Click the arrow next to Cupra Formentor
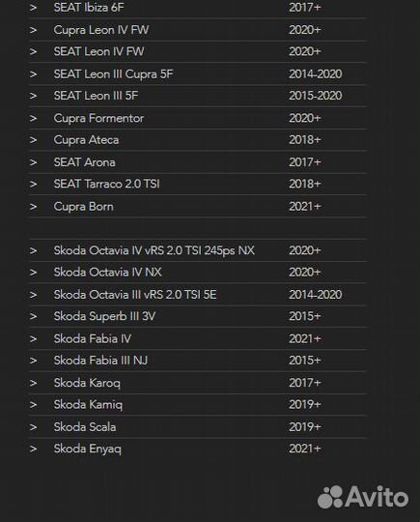This screenshot has width=420, height=522. [x=33, y=118]
